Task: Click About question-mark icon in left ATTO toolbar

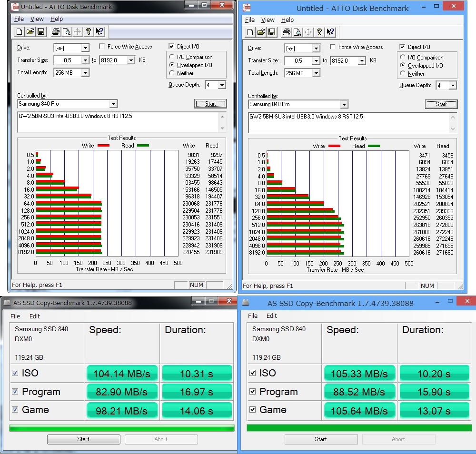Action: point(89,31)
